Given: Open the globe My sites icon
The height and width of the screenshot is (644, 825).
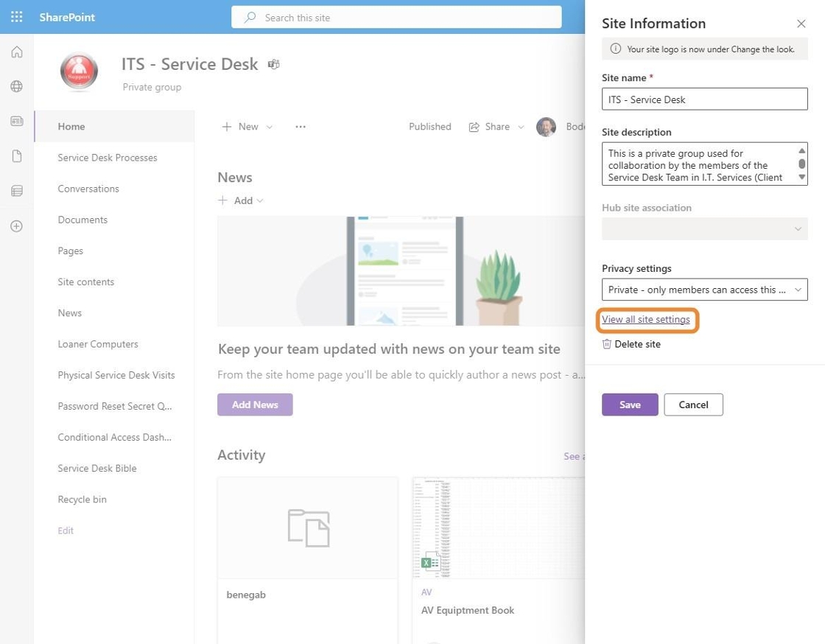Looking at the screenshot, I should (17, 86).
